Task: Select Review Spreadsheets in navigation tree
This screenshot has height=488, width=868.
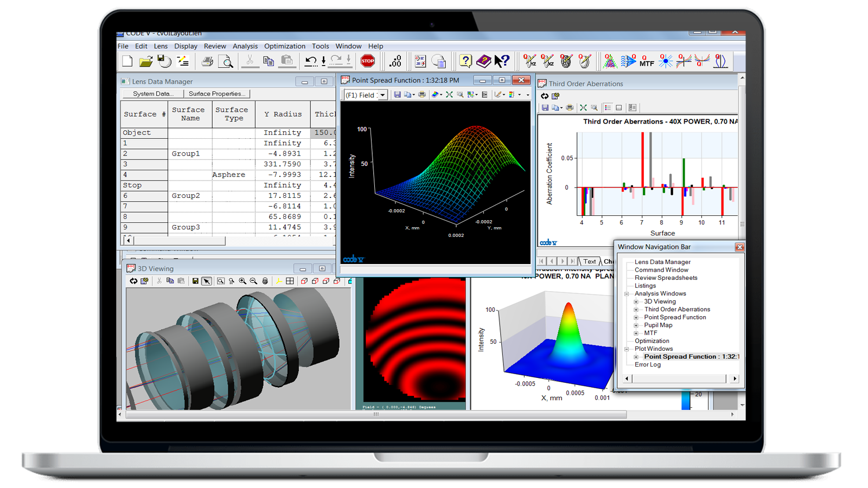Action: [x=666, y=278]
